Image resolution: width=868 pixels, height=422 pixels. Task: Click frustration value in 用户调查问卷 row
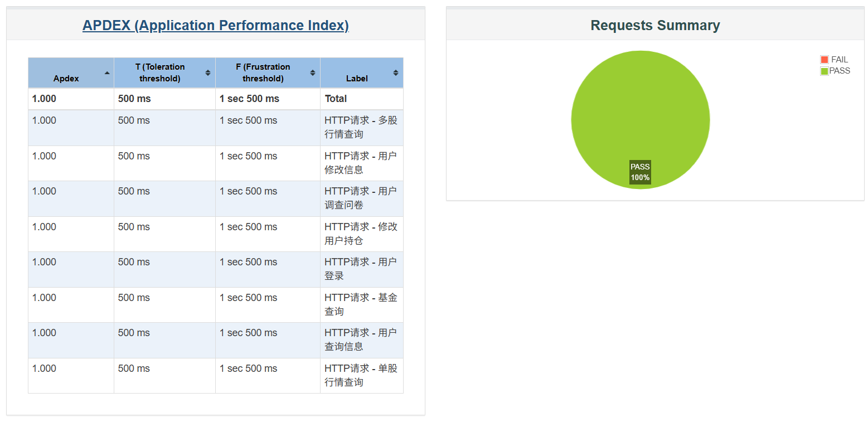pos(248,191)
